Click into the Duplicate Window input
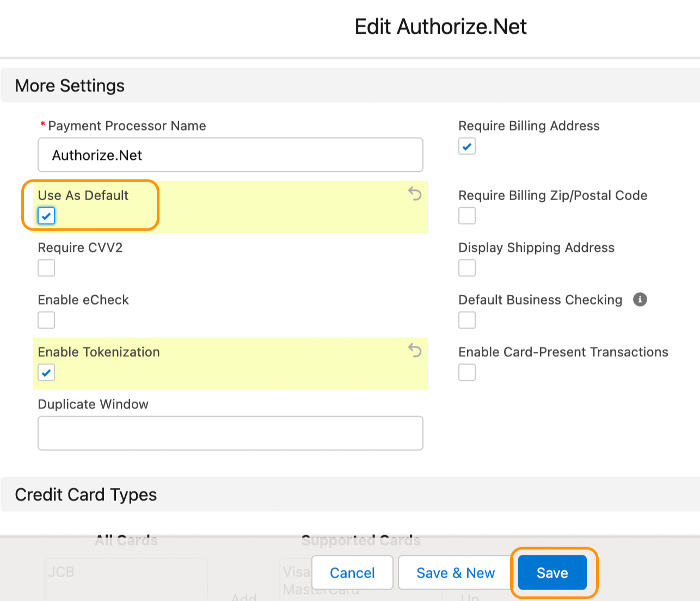Viewport: 700px width, 601px height. pyautogui.click(x=230, y=433)
